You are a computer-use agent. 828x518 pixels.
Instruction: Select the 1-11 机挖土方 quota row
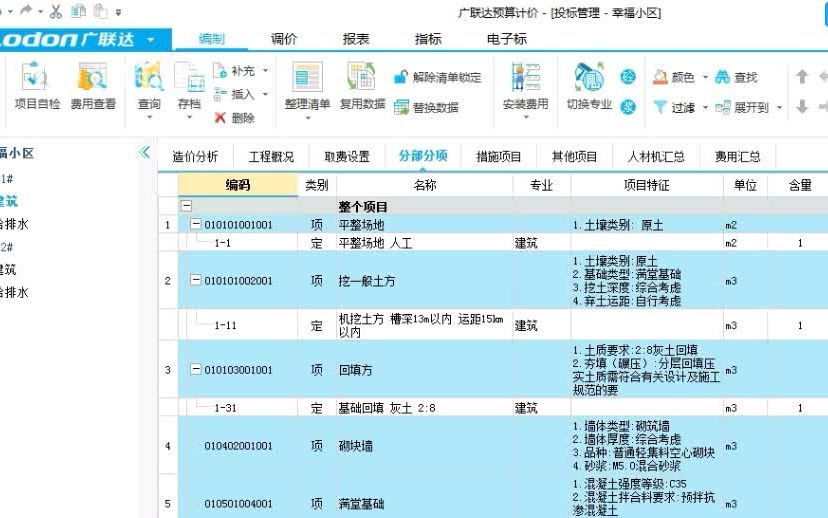click(493, 325)
